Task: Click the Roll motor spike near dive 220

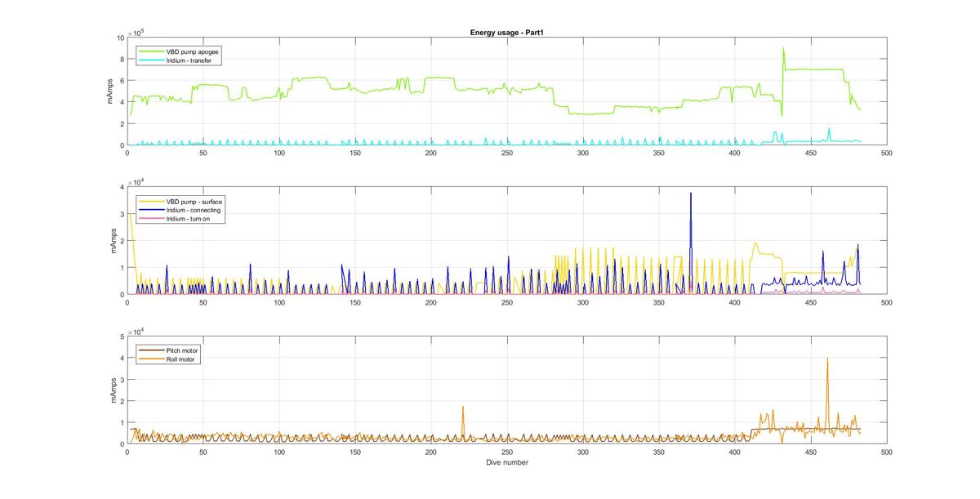Action: click(463, 407)
